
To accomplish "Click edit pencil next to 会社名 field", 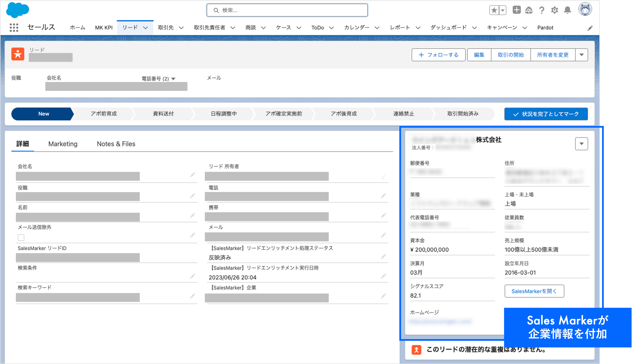I will (x=192, y=175).
